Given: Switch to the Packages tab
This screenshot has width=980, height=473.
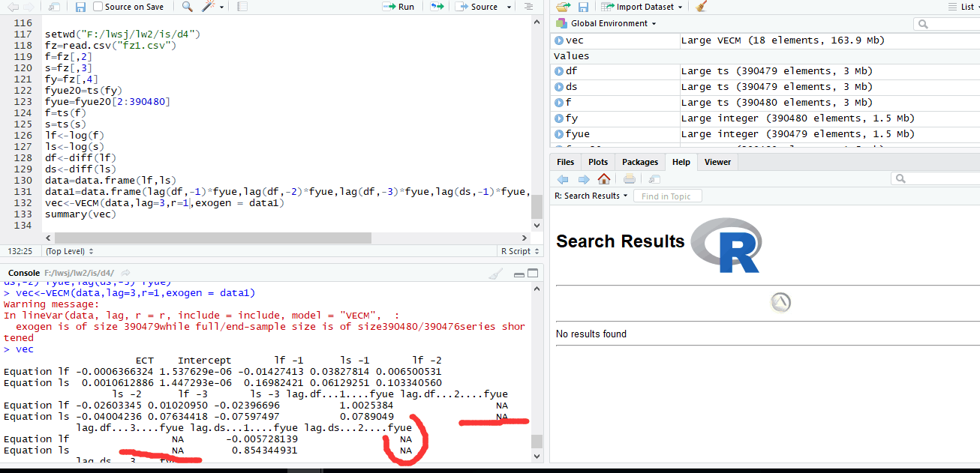Looking at the screenshot, I should point(639,162).
